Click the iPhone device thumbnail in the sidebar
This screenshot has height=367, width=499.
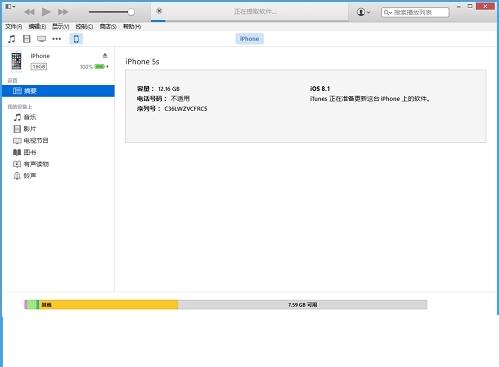point(16,61)
